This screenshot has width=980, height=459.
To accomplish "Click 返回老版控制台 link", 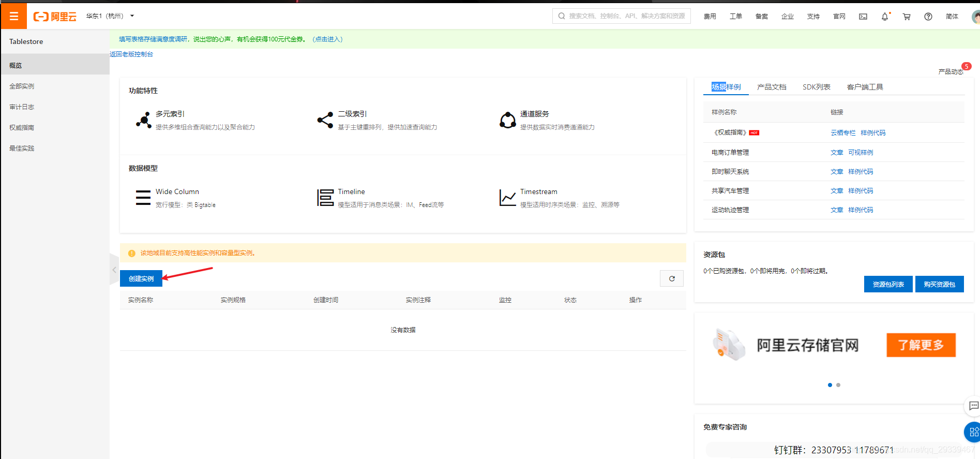I will point(131,54).
